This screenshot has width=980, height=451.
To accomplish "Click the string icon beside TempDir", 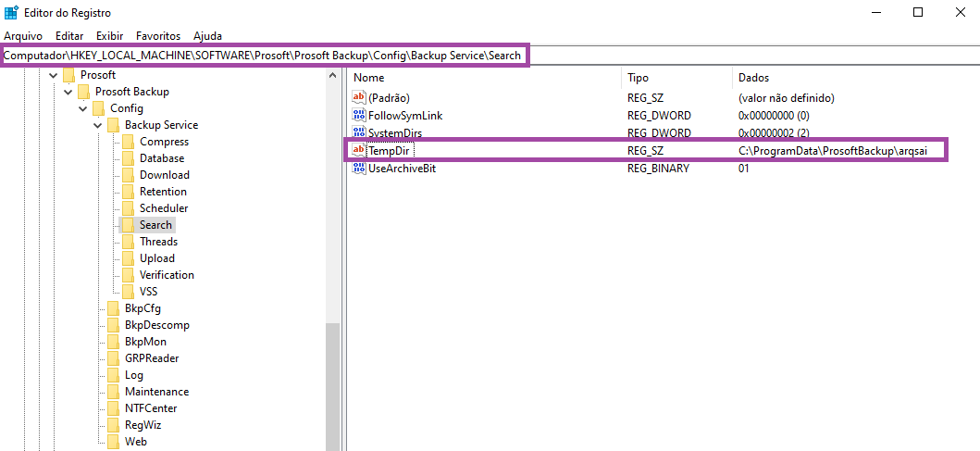I will [x=359, y=150].
